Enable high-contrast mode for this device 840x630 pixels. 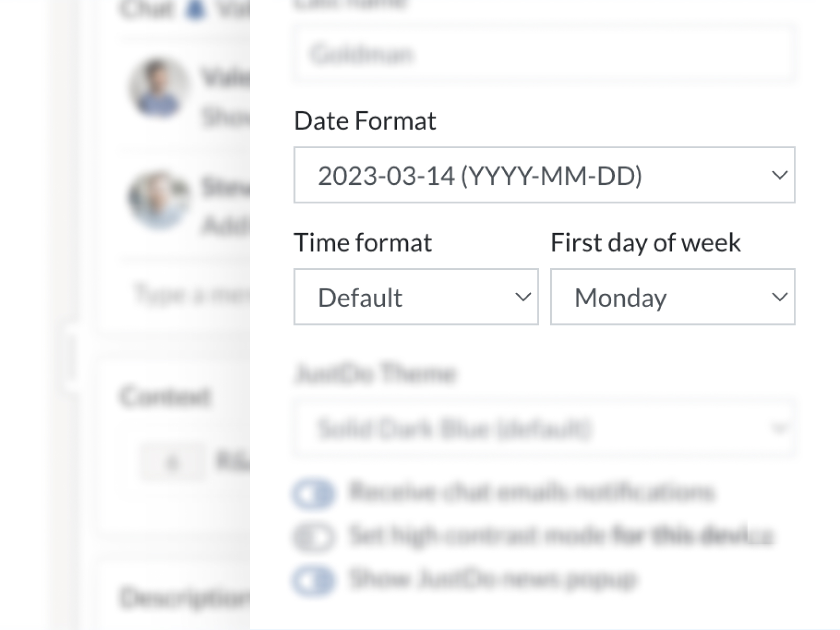click(313, 537)
